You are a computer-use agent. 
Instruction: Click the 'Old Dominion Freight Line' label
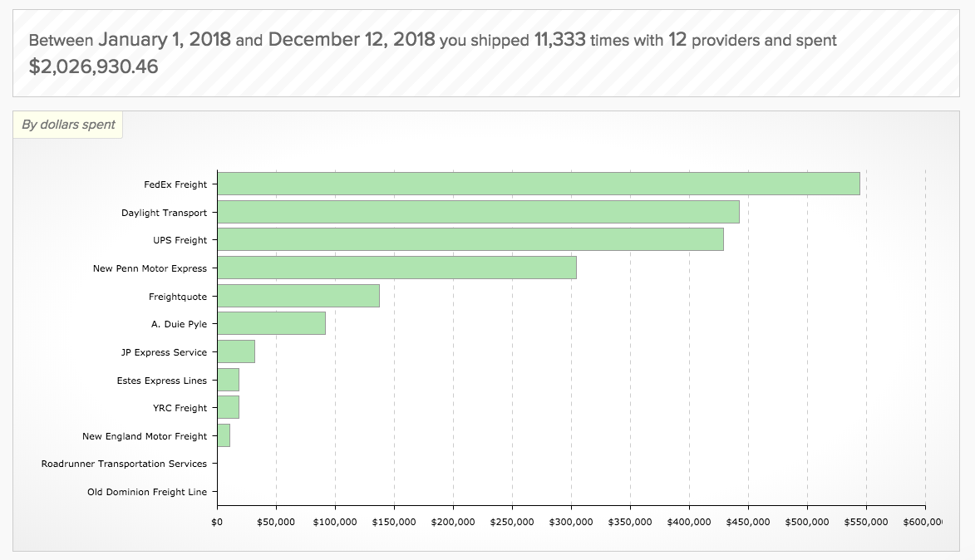click(x=147, y=492)
